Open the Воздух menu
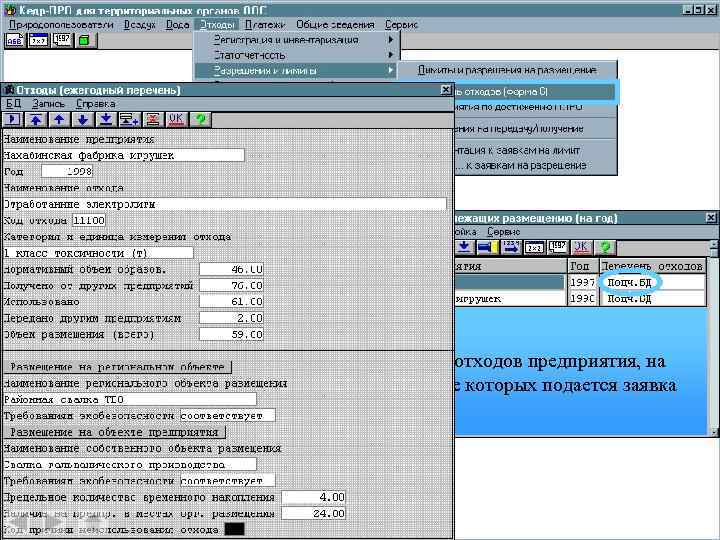The width and height of the screenshot is (720, 540). 140,25
